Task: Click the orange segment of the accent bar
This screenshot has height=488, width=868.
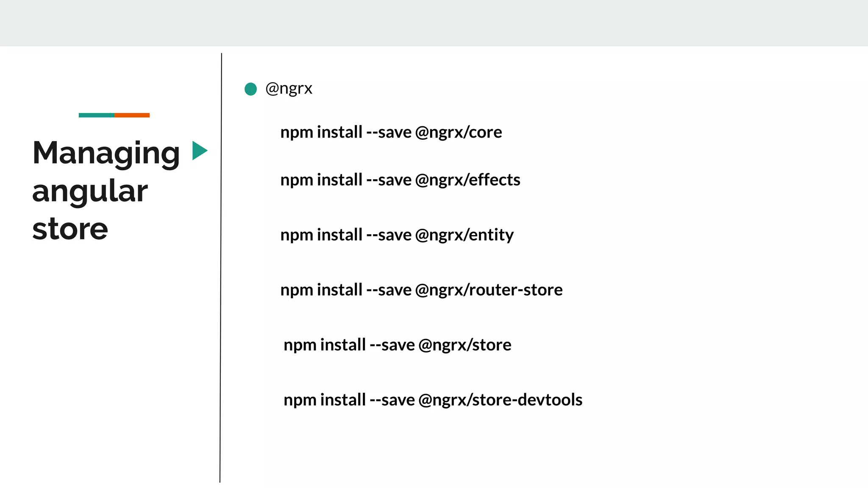Action: (x=132, y=115)
